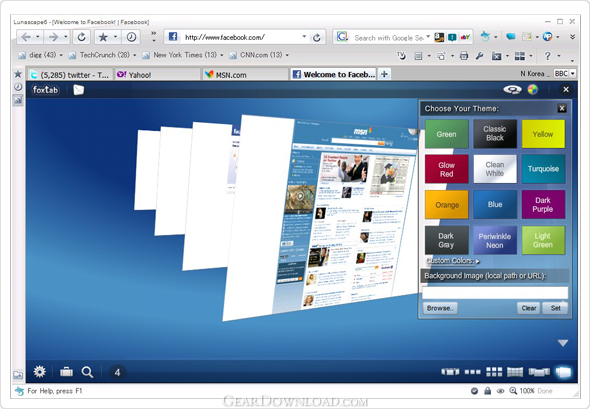Expand Custom Colors section
The image size is (590, 409).
(453, 261)
